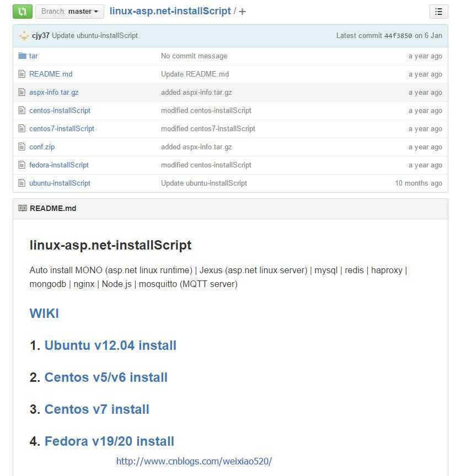This screenshot has height=476, width=456.
Task: Open the tar folder
Action: [34, 56]
